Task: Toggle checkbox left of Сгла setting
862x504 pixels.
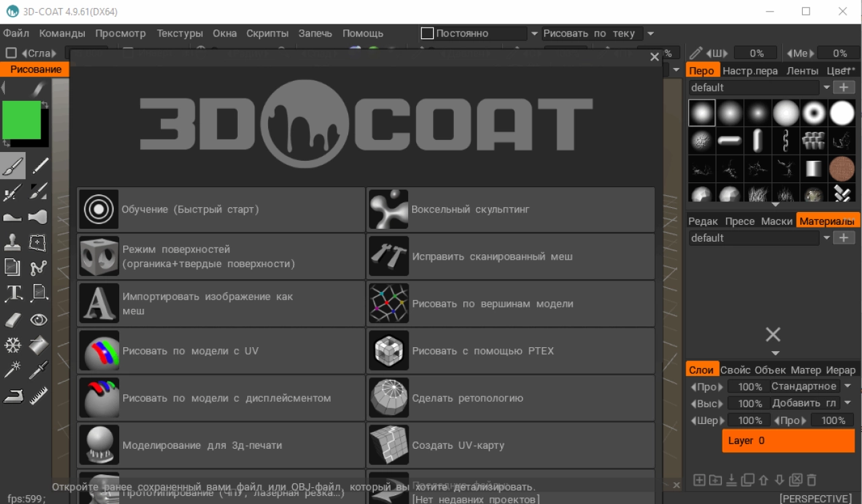Action: (11, 53)
